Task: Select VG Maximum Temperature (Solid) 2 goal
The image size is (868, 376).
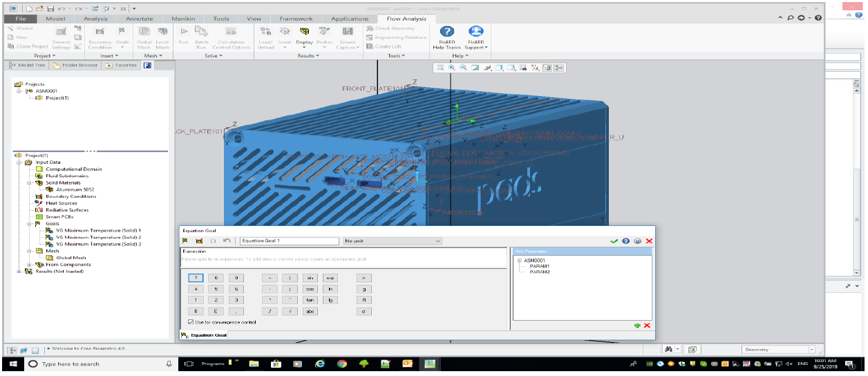Action: 99,237
